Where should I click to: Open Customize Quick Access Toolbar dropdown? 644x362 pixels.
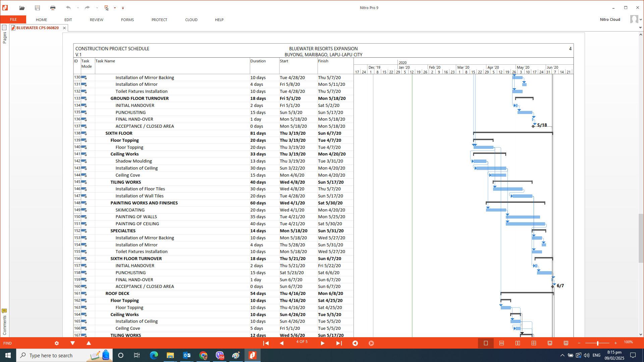123,8
